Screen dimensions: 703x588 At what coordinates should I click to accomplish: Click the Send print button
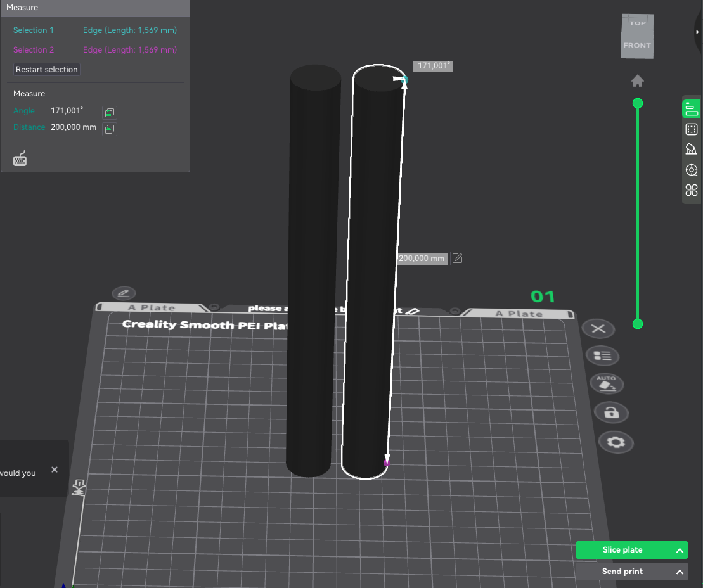tap(622, 572)
